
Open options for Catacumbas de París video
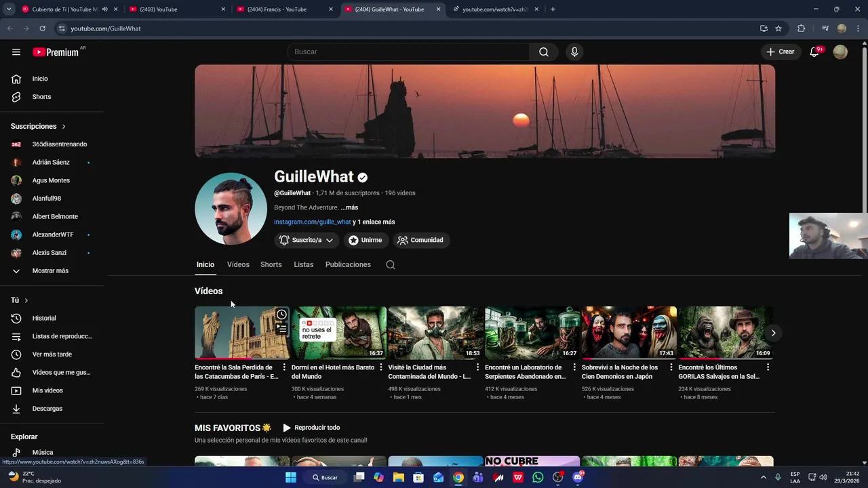coord(284,367)
